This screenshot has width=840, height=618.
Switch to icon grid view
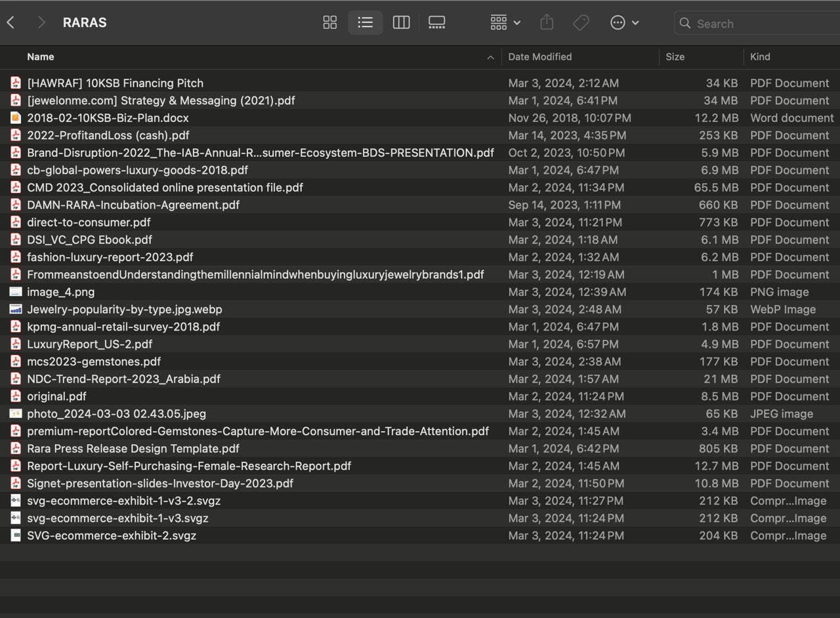(x=329, y=23)
